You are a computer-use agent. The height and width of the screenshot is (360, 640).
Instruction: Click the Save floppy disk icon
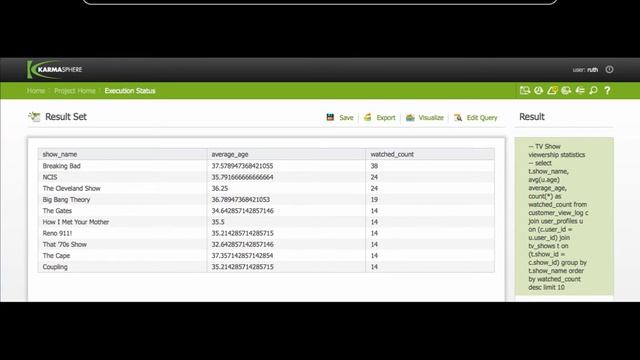(330, 117)
